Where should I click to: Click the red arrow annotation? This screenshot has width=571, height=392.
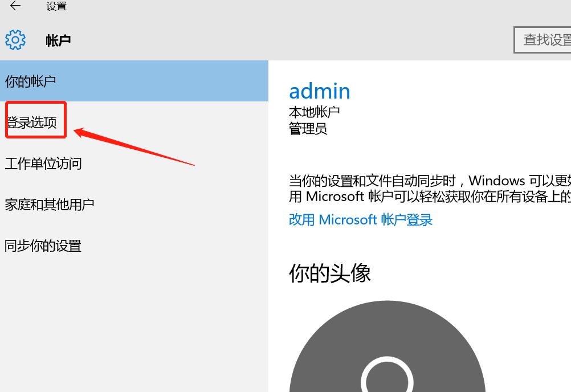[x=134, y=146]
